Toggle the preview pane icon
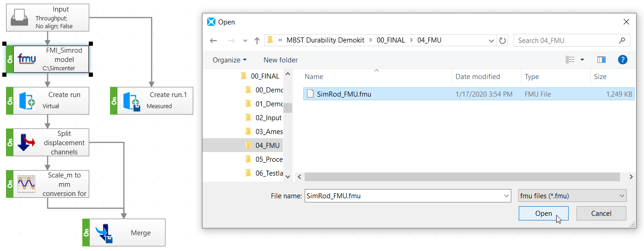The width and height of the screenshot is (644, 251). (x=601, y=60)
